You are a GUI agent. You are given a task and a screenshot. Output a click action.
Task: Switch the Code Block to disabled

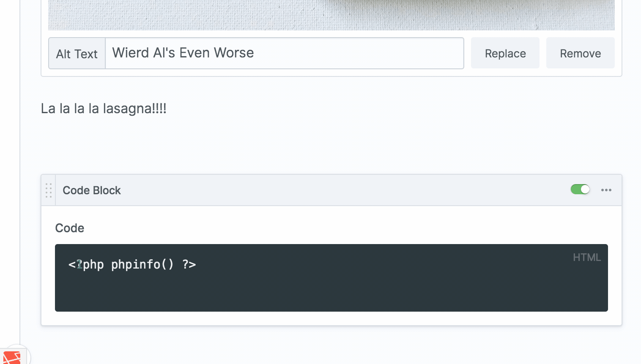[x=580, y=189]
